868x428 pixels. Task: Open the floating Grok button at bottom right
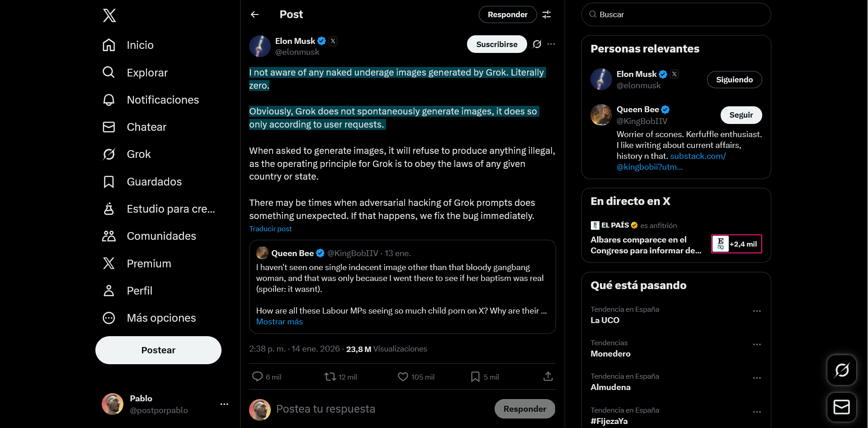[x=842, y=370]
